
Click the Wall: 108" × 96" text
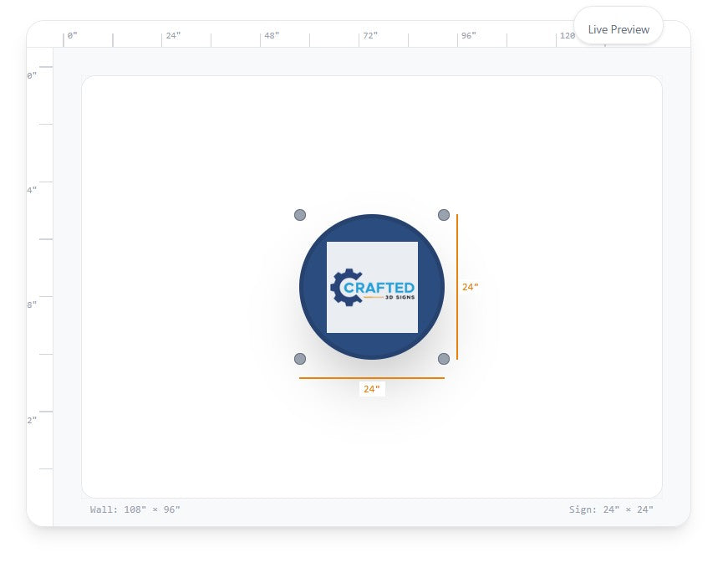click(135, 509)
